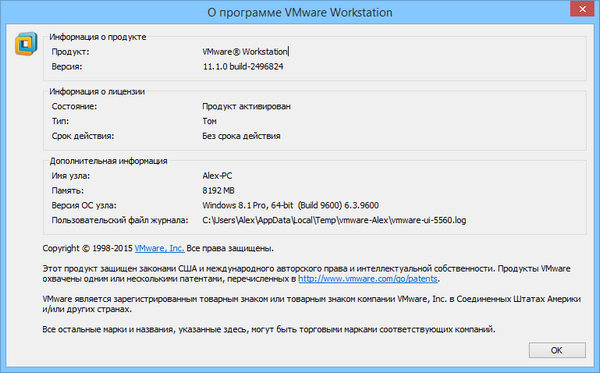600x373 pixels.
Task: Click the 'Тип:' label
Action: [60, 121]
